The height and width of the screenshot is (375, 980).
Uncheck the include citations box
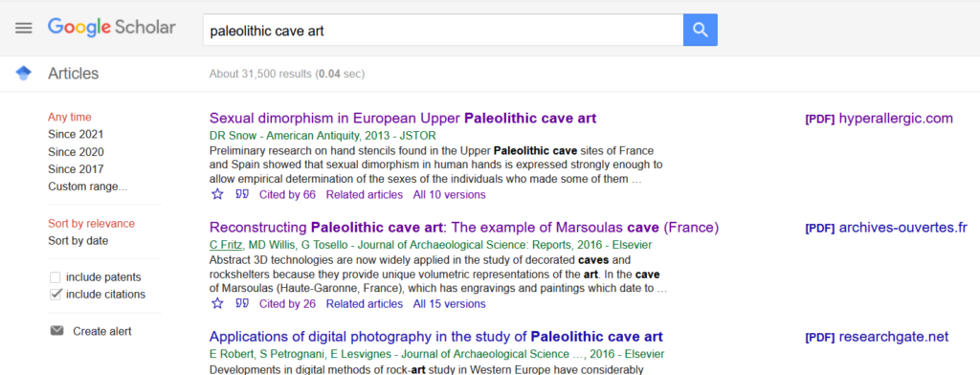pos(55,295)
